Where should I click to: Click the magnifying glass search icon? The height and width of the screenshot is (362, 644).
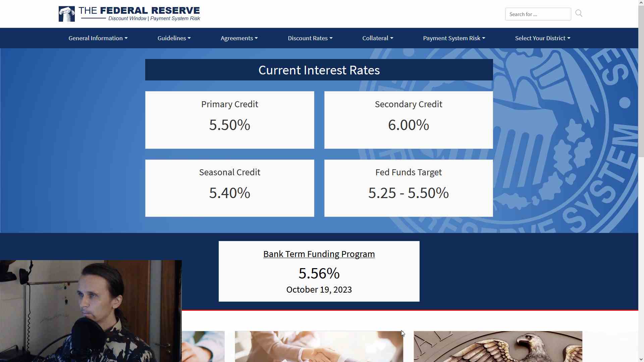579,13
